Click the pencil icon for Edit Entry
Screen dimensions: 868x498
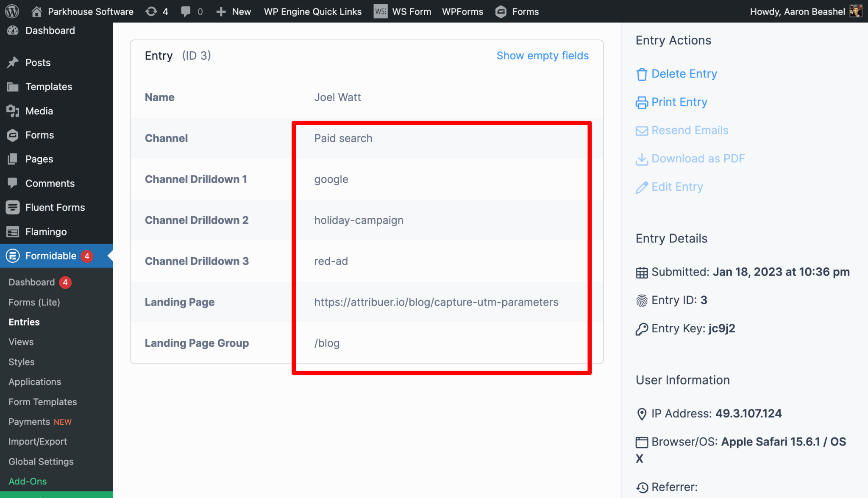click(x=642, y=187)
